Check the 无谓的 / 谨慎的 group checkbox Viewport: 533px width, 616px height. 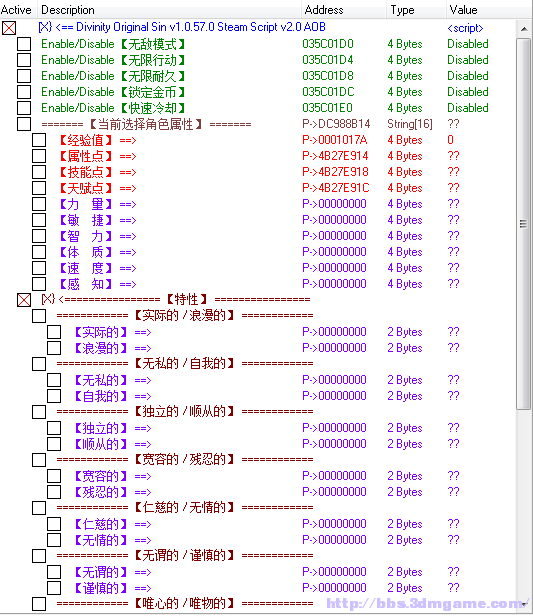click(39, 556)
